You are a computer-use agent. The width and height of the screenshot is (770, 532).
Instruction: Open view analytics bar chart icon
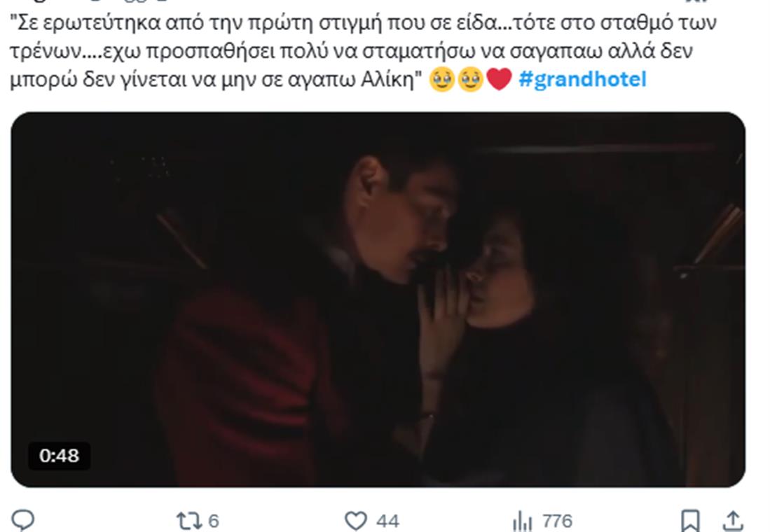(522, 521)
